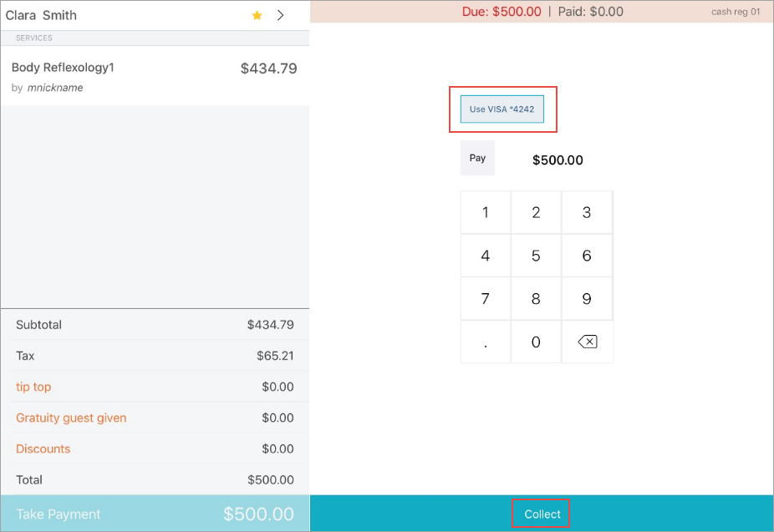Tap keypad digit 9
Image resolution: width=774 pixels, height=532 pixels.
pyautogui.click(x=587, y=299)
